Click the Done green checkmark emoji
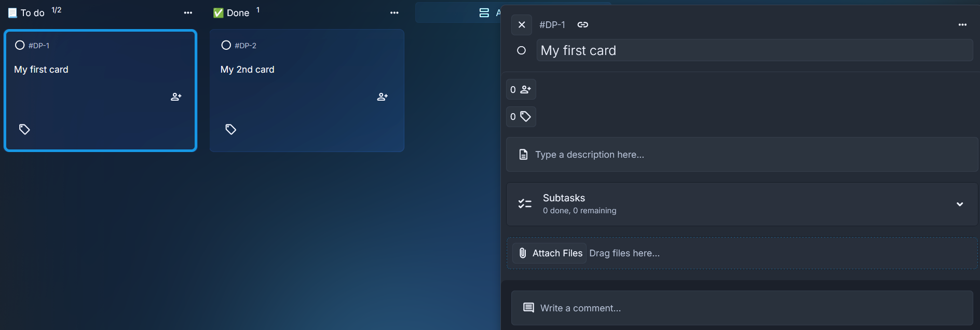The image size is (980, 330). pyautogui.click(x=219, y=13)
